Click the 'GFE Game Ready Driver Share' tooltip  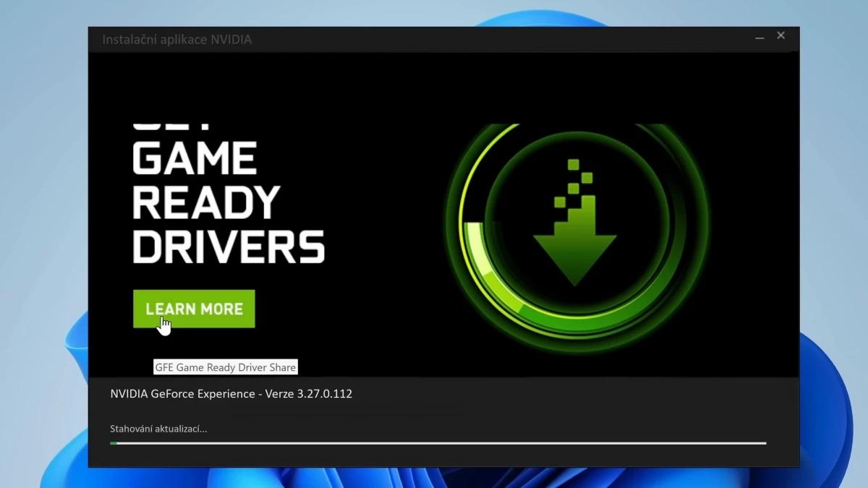point(226,367)
